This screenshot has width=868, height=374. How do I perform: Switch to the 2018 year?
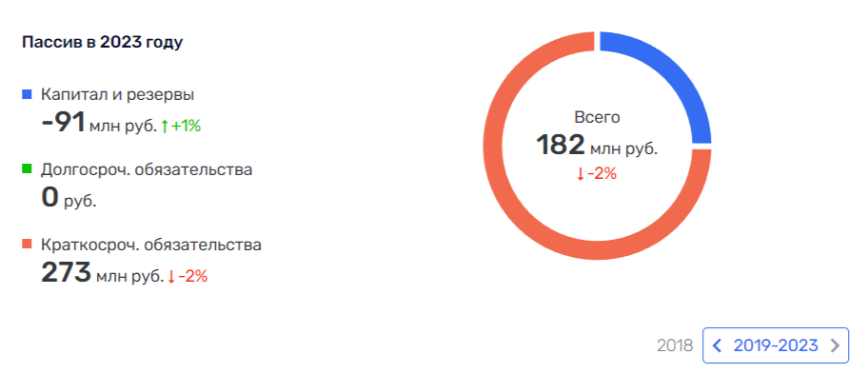pyautogui.click(x=675, y=345)
